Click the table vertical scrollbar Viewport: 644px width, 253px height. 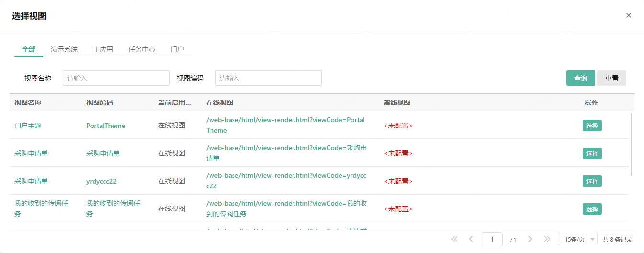[x=631, y=144]
